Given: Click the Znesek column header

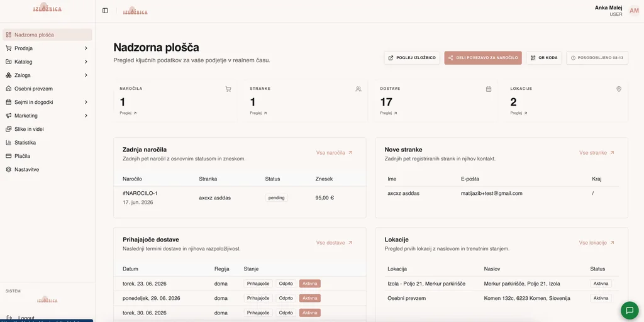Looking at the screenshot, I should pyautogui.click(x=324, y=179).
